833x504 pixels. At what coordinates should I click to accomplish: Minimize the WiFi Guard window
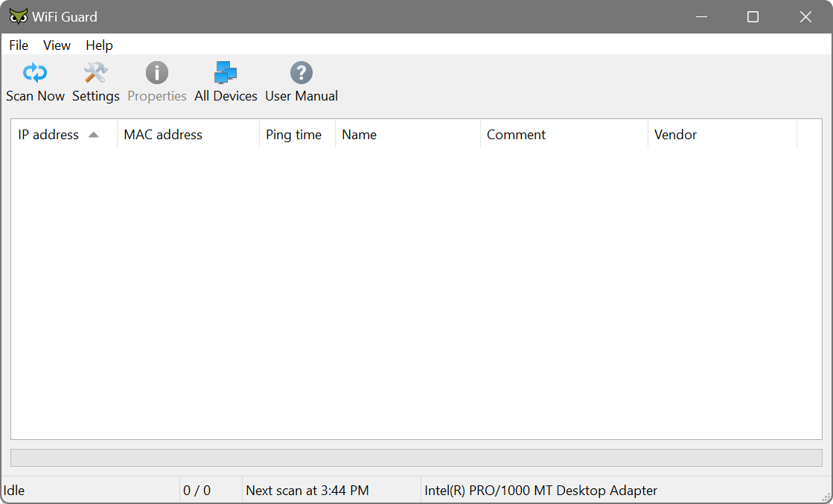pyautogui.click(x=702, y=16)
